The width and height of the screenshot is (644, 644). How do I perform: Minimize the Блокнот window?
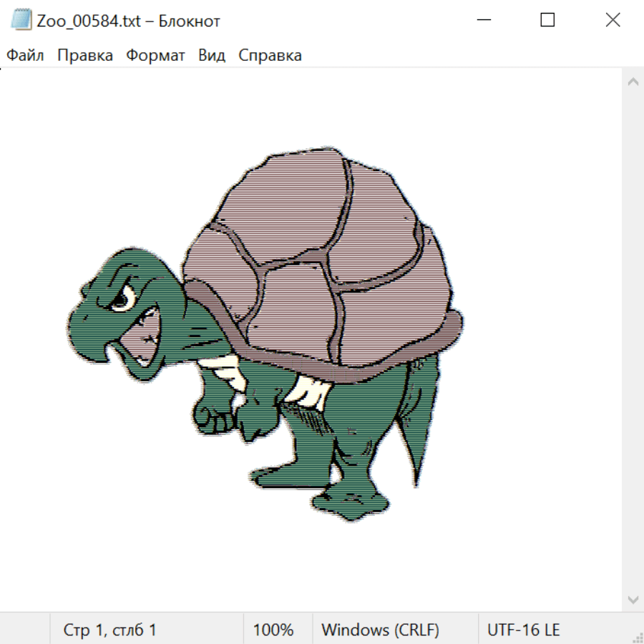coord(482,20)
